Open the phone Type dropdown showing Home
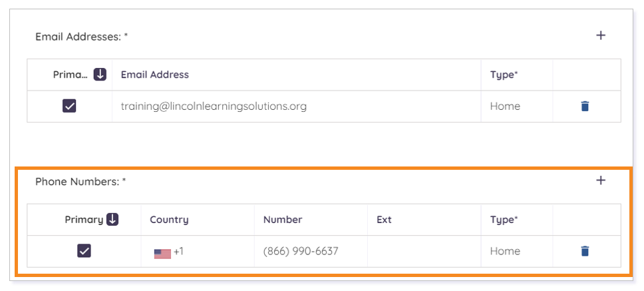644x291 pixels. (x=517, y=251)
